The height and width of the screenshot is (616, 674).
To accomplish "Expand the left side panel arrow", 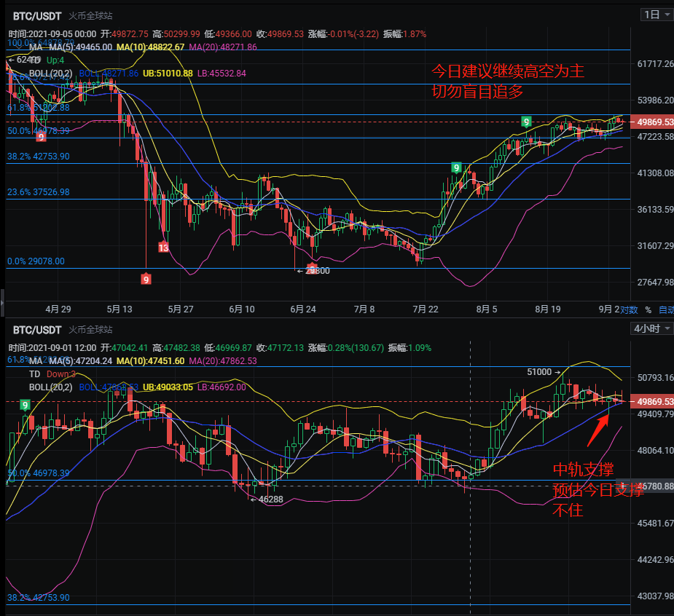I will [x=2, y=299].
